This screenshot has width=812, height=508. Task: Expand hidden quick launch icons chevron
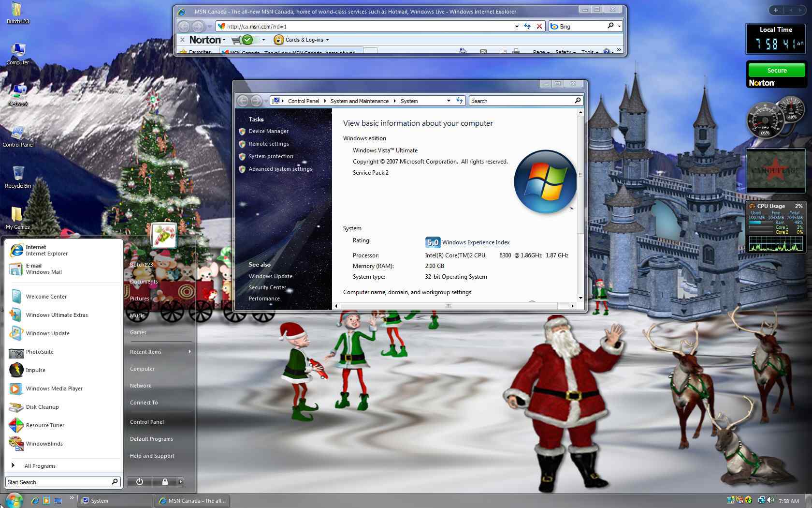point(72,497)
